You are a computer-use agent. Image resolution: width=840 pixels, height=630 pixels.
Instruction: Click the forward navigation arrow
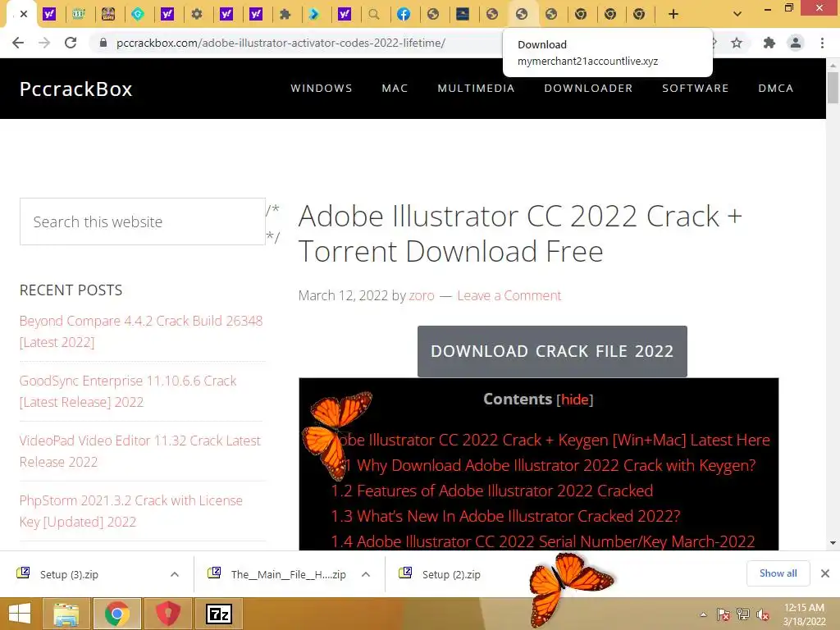point(44,43)
